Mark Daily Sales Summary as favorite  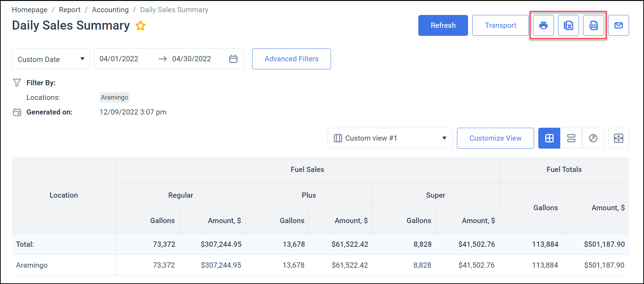(140, 25)
